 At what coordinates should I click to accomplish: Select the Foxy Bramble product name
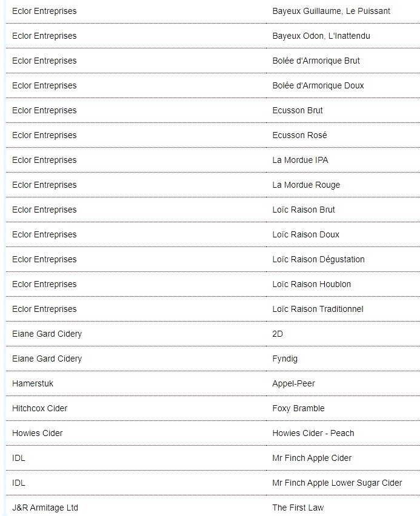pos(298,408)
